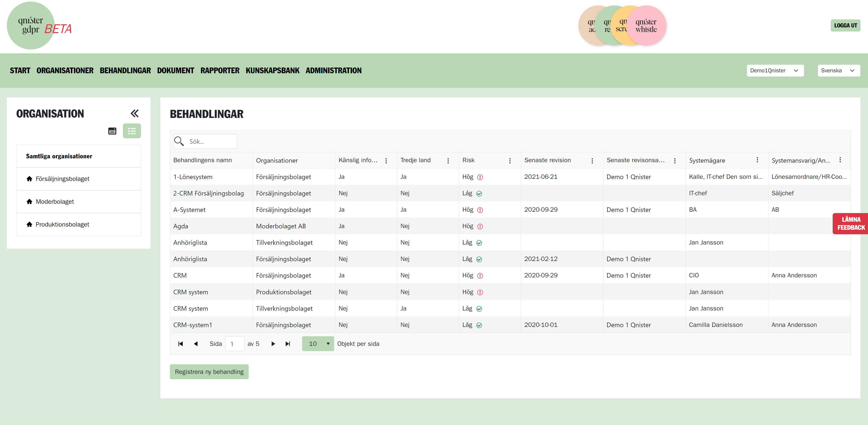Open the Qnister Whistle app circle
868x425 pixels.
pos(646,26)
